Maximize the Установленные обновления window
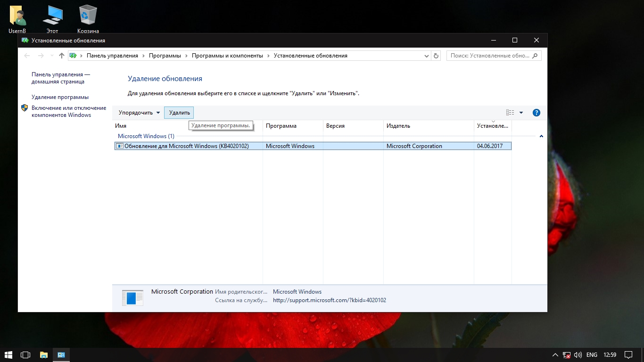Screen dimensions: 644x362 pos(515,41)
